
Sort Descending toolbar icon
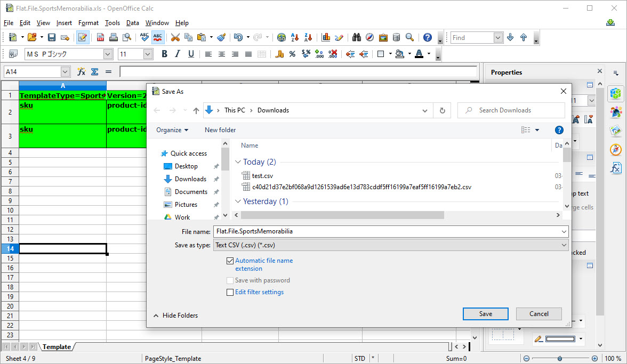pos(308,37)
